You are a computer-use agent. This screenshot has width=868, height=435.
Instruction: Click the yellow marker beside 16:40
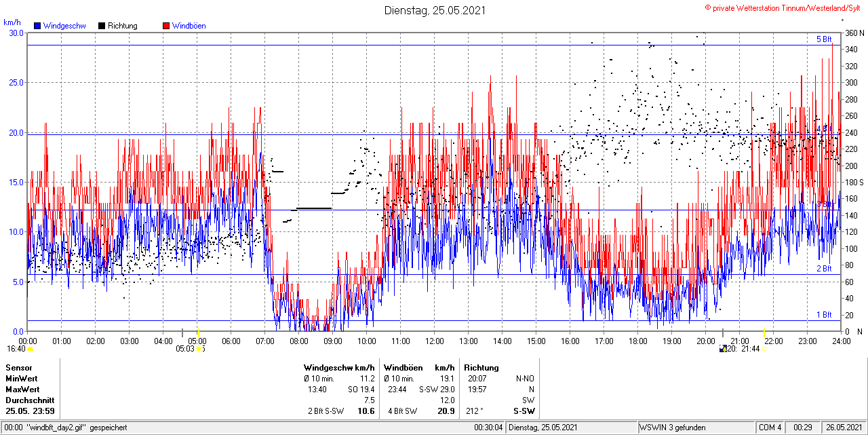tap(30, 348)
